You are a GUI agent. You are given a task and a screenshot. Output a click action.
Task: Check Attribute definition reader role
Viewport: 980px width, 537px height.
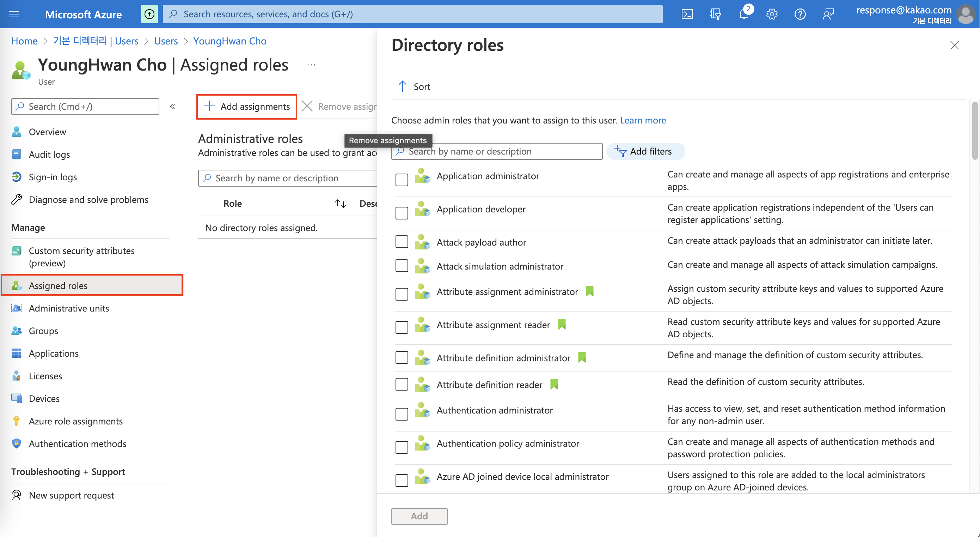click(402, 384)
